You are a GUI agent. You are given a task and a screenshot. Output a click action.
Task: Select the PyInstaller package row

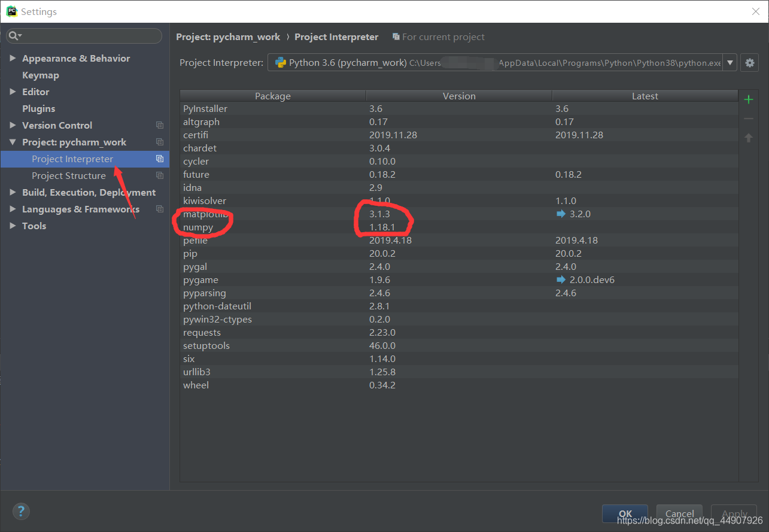pos(459,108)
